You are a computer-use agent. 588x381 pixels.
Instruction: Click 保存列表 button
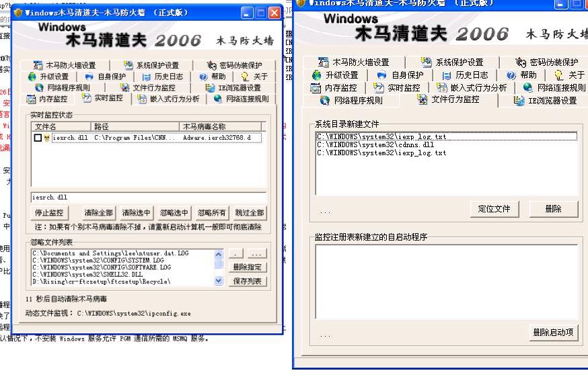click(x=248, y=281)
